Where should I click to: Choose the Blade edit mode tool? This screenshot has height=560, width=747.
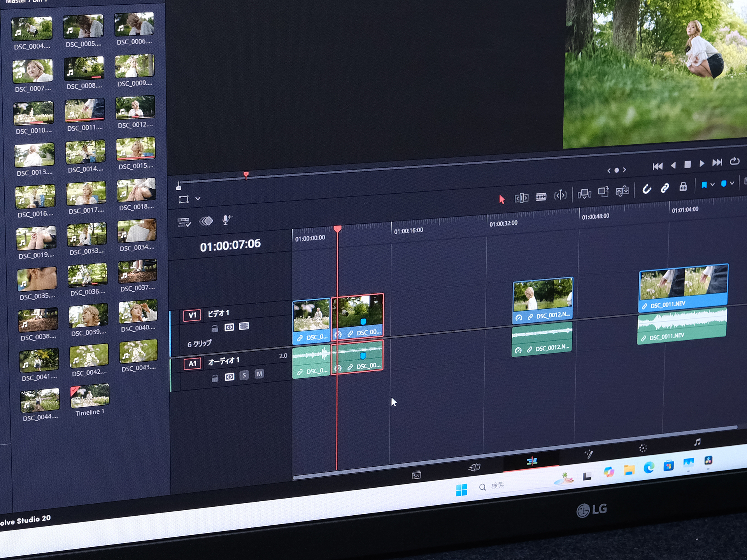(541, 197)
